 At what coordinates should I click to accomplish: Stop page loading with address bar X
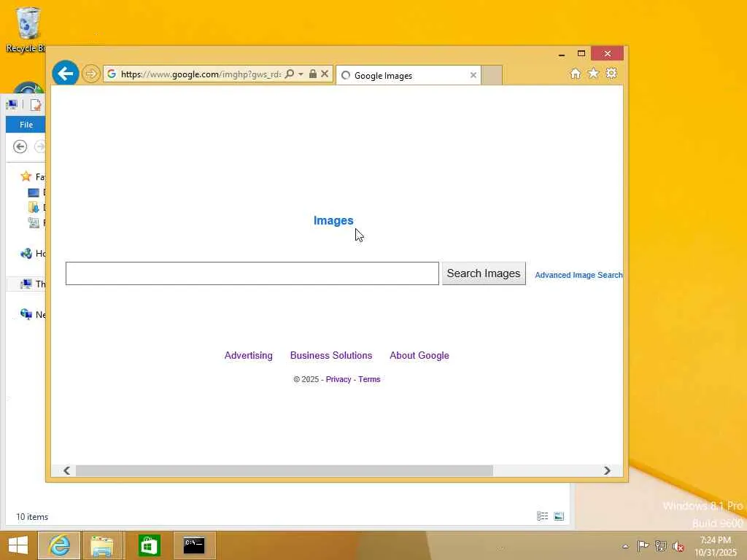[325, 74]
